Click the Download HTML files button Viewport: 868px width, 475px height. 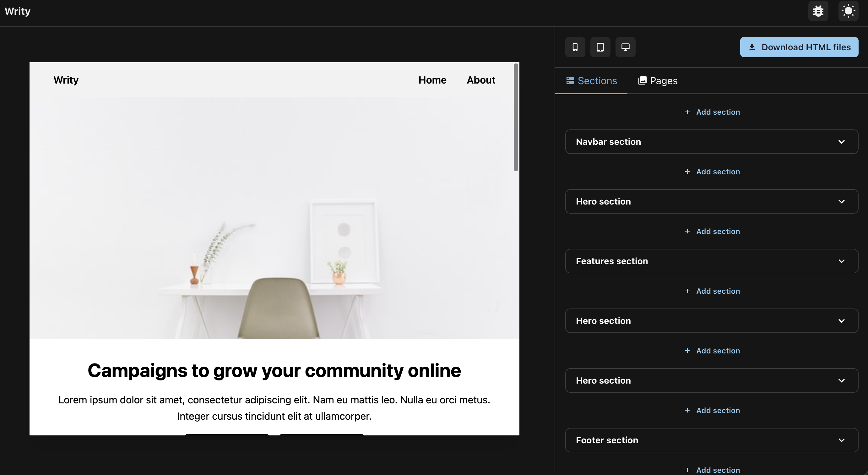coord(799,47)
